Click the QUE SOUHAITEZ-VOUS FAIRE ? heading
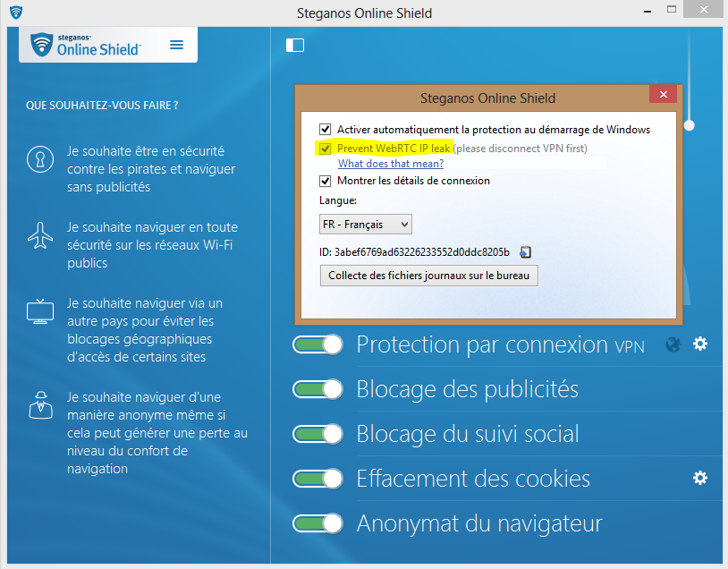The height and width of the screenshot is (569, 728). 102,106
